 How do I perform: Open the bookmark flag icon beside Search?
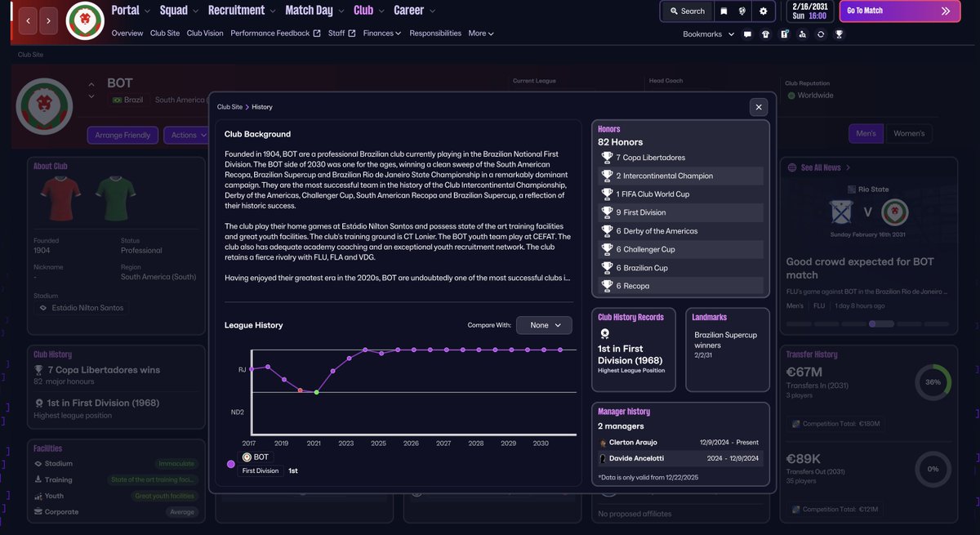(724, 11)
